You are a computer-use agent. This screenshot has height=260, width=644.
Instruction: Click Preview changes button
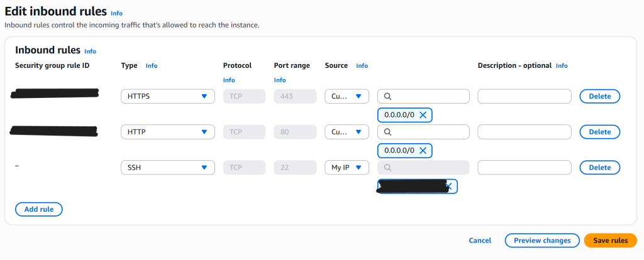click(x=541, y=241)
